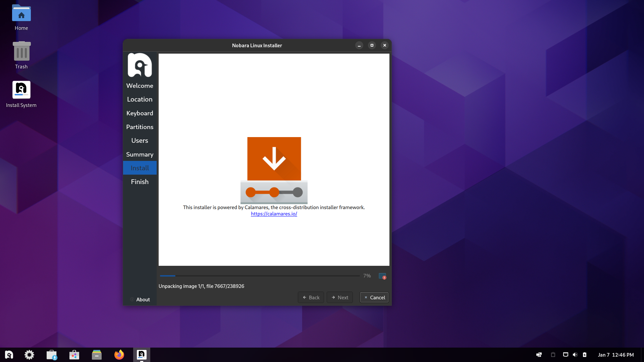Open the display tray icon
This screenshot has height=362, width=644.
[x=539, y=355]
